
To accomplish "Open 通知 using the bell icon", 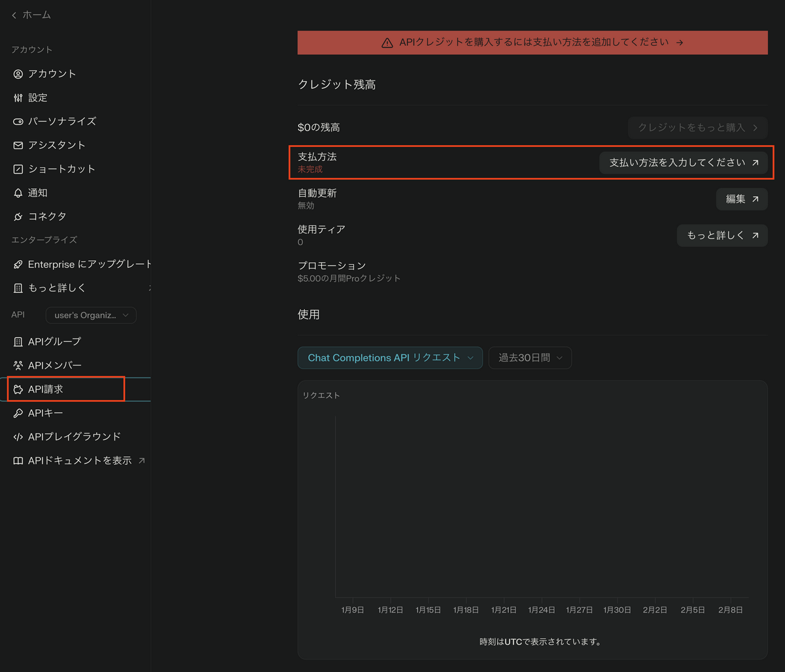I will tap(18, 192).
